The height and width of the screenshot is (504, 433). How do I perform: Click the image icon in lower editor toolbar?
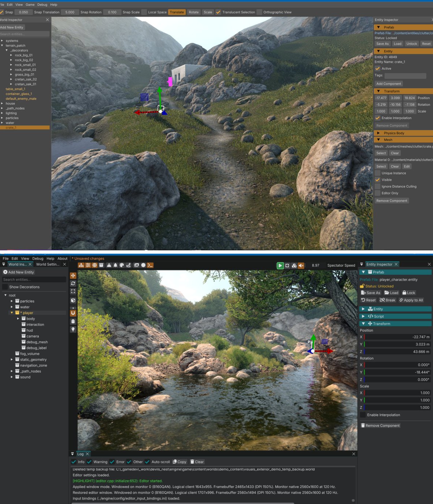[x=137, y=265]
